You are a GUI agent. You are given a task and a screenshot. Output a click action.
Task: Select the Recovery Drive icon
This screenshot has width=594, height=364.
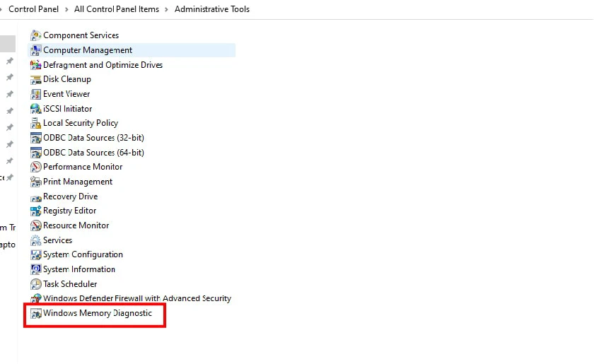click(x=35, y=197)
